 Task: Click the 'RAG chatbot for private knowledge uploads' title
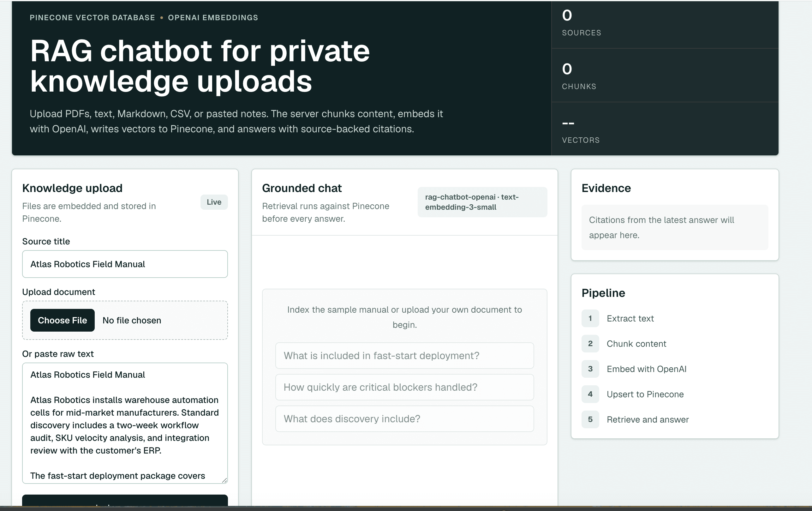(200, 66)
